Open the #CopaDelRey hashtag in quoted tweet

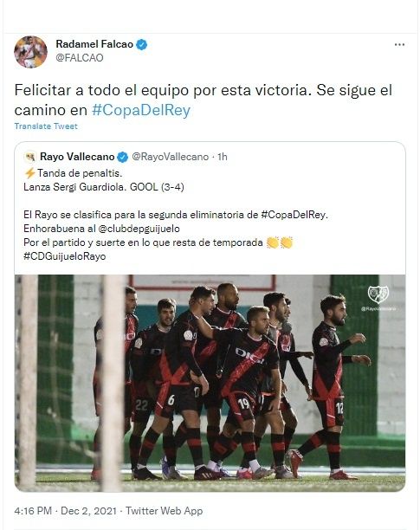coord(294,215)
